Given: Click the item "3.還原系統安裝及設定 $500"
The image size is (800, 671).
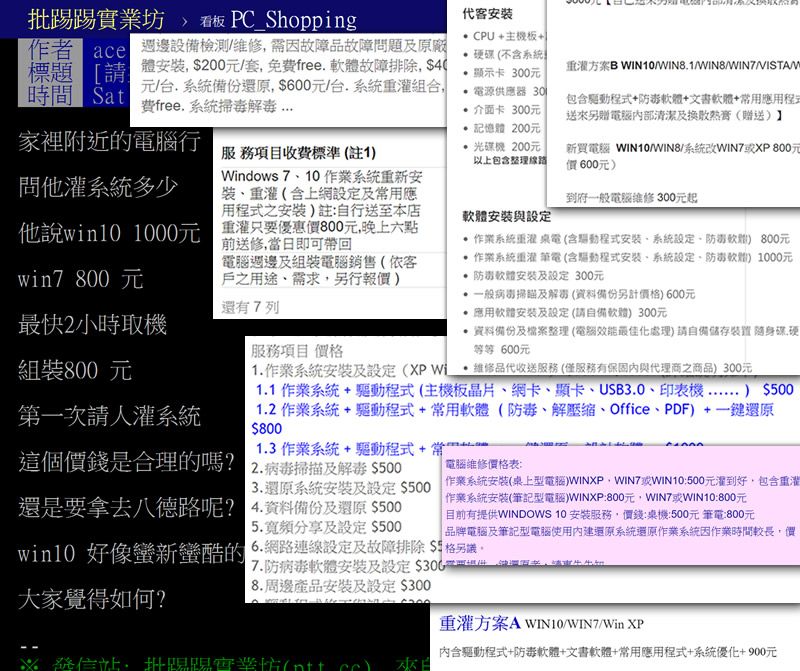Looking at the screenshot, I should pyautogui.click(x=341, y=488).
